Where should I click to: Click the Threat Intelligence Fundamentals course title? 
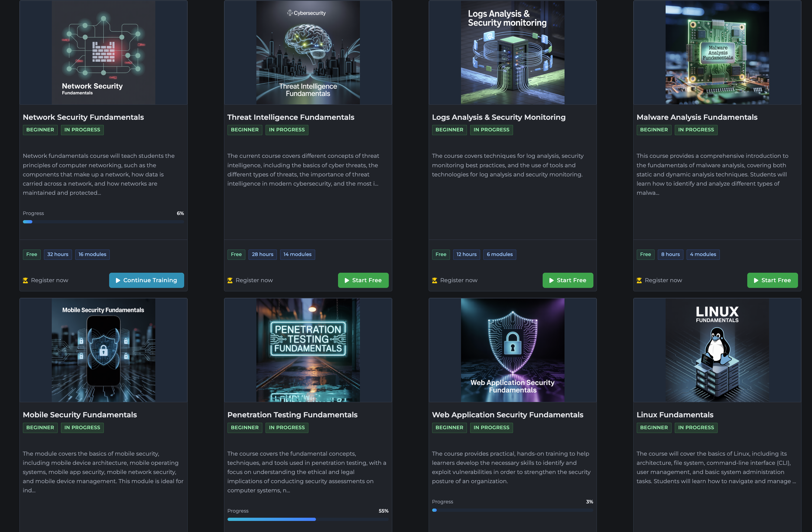point(291,117)
